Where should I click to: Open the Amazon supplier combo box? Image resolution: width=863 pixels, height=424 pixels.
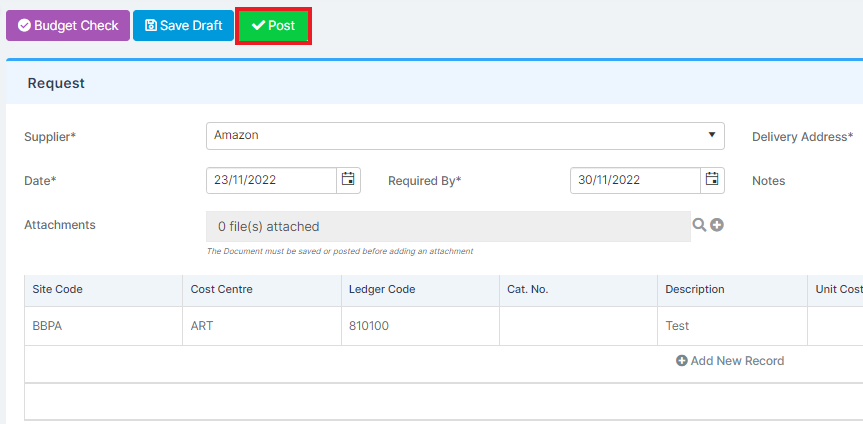(465, 135)
